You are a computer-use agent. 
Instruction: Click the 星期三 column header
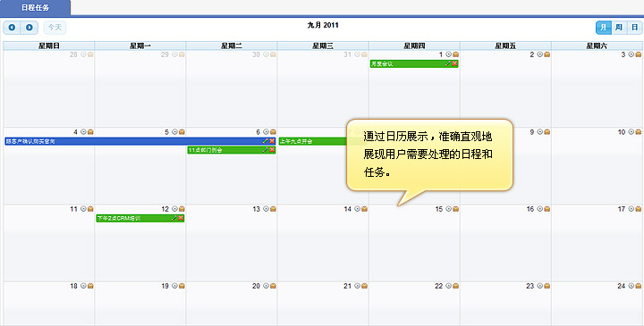coord(323,46)
